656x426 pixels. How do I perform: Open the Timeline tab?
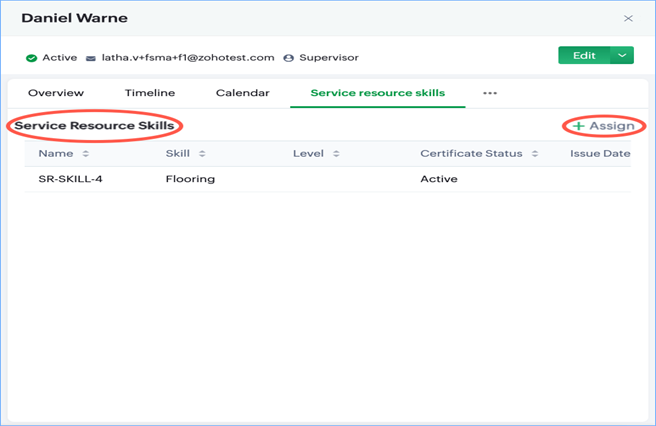(150, 93)
